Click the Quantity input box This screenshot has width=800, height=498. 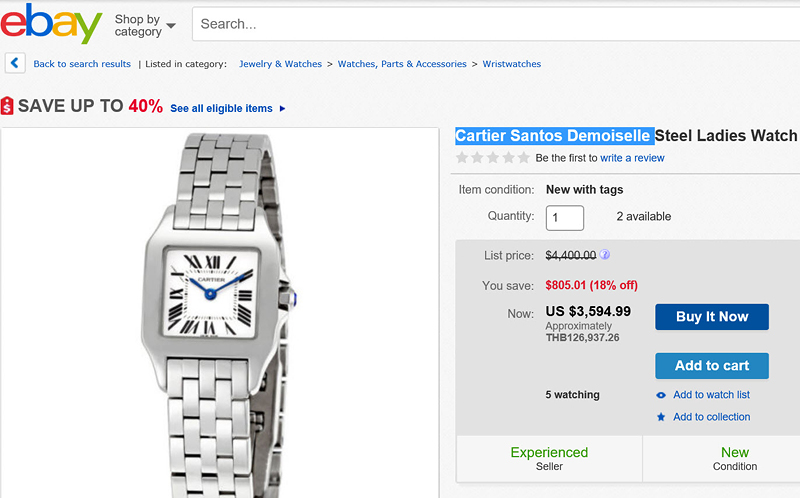565,217
